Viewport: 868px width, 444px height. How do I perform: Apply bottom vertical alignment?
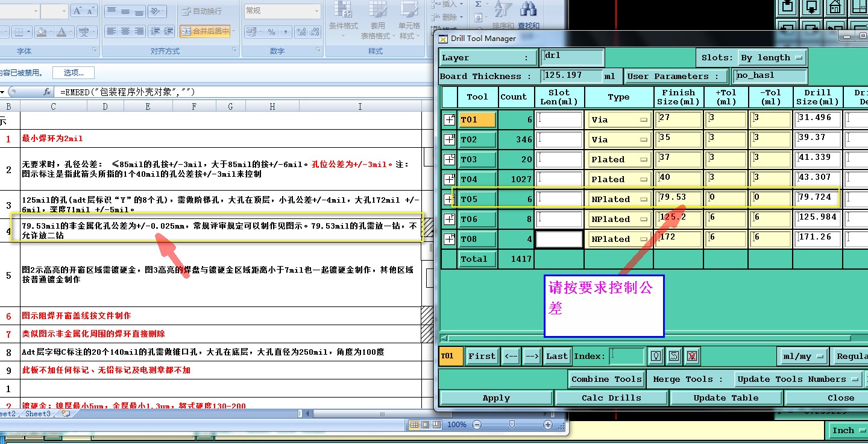point(139,11)
